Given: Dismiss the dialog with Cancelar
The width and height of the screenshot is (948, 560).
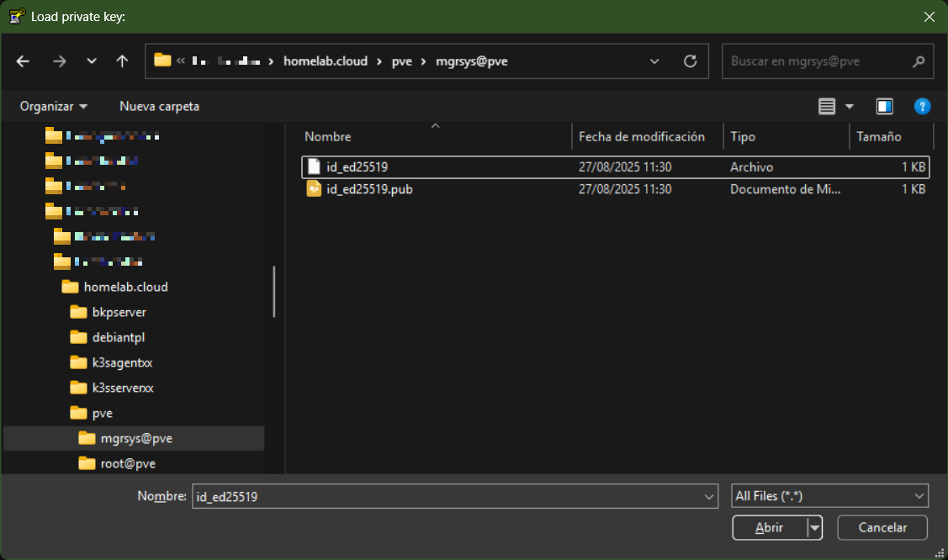Looking at the screenshot, I should 882,527.
